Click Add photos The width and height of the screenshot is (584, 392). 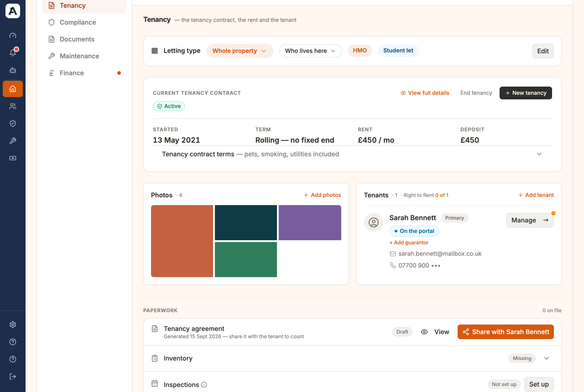[322, 195]
